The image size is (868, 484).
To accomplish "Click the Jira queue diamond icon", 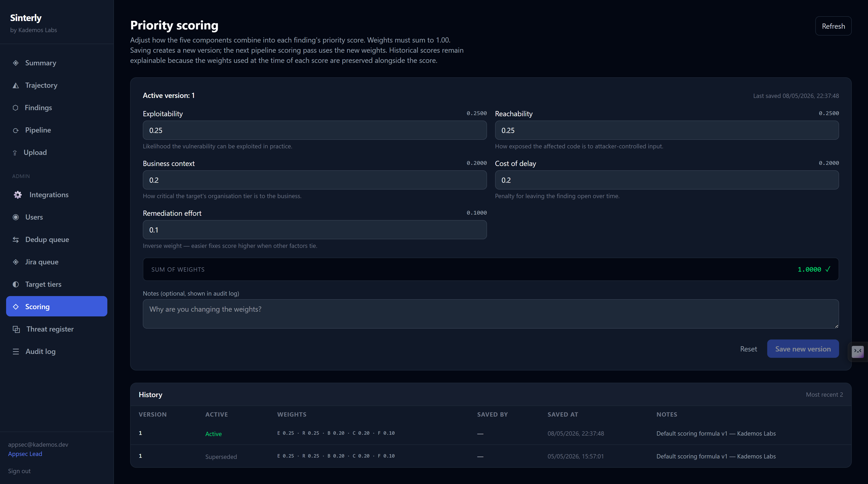I will 16,262.
